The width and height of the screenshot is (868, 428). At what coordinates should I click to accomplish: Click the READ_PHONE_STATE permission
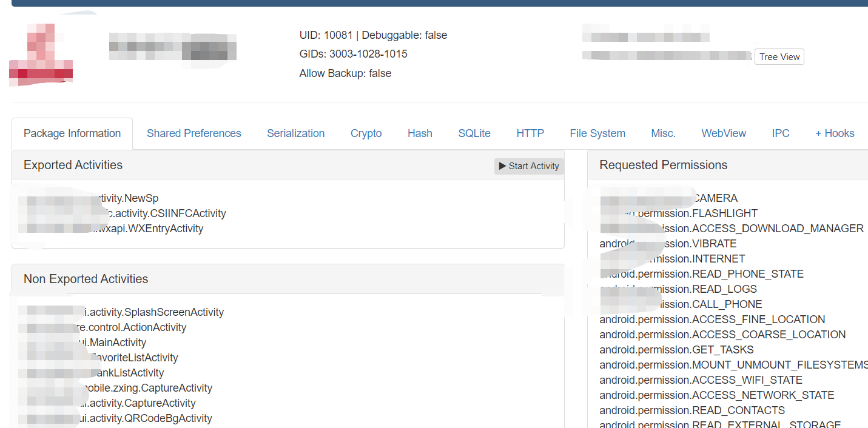tap(702, 274)
